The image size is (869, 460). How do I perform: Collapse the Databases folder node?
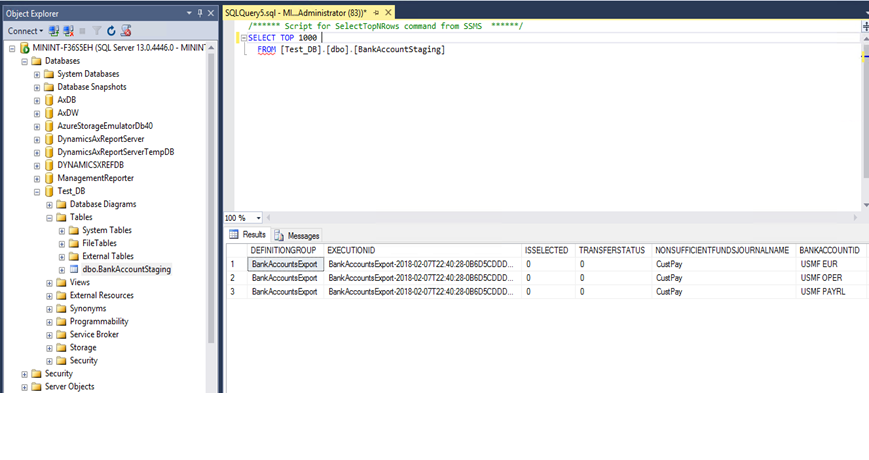24,62
